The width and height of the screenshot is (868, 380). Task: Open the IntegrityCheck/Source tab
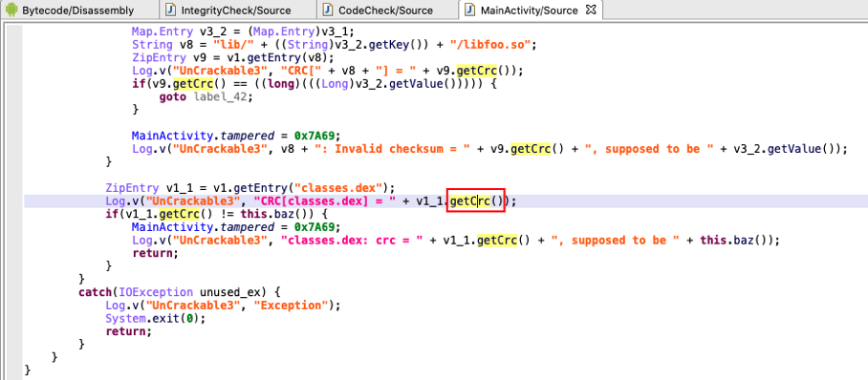tap(236, 10)
